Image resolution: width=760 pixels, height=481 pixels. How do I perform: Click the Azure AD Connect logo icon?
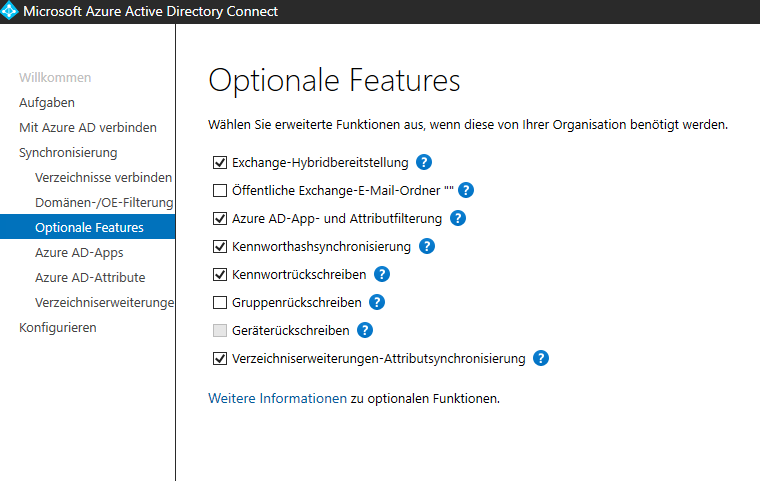point(9,11)
